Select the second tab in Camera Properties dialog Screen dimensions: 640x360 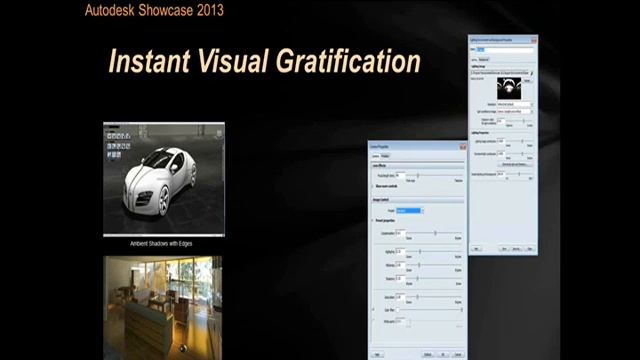(385, 156)
